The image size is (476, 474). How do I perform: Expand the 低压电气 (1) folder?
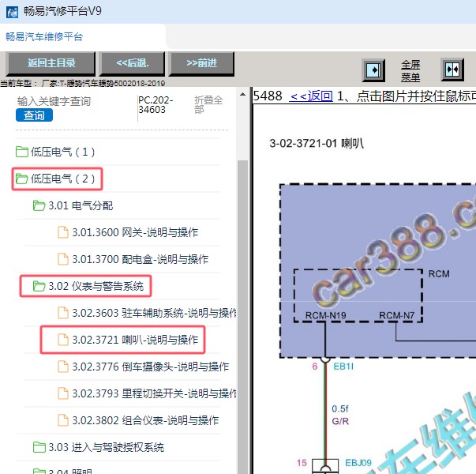click(x=62, y=152)
